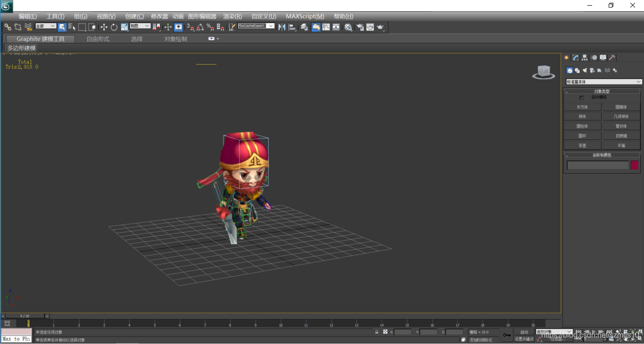Click the 茶壶 teapot button

point(582,146)
